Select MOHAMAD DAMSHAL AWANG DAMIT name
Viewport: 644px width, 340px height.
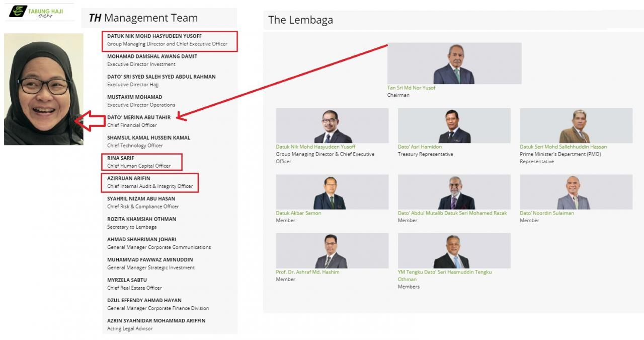pos(152,56)
